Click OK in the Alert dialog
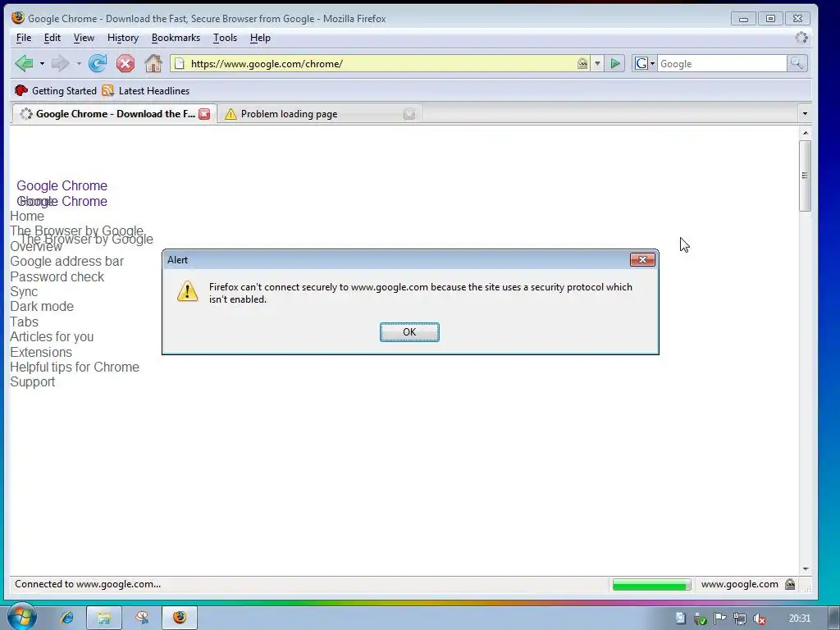 click(409, 332)
